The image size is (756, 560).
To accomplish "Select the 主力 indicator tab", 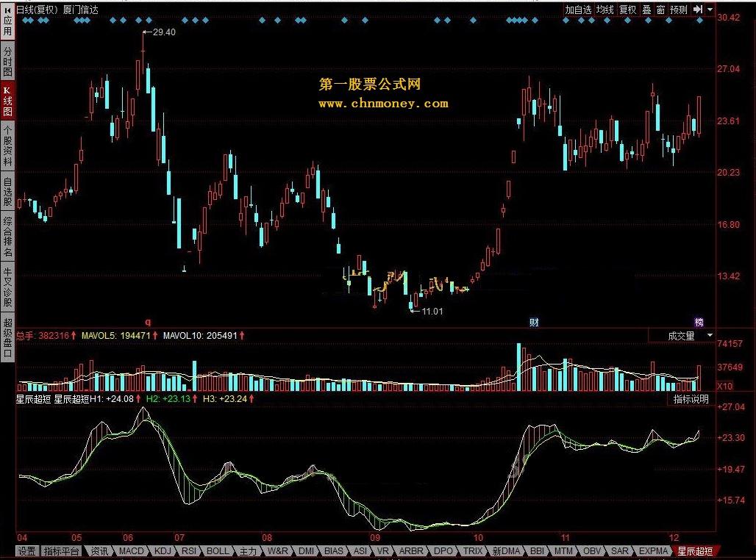I will 248,551.
